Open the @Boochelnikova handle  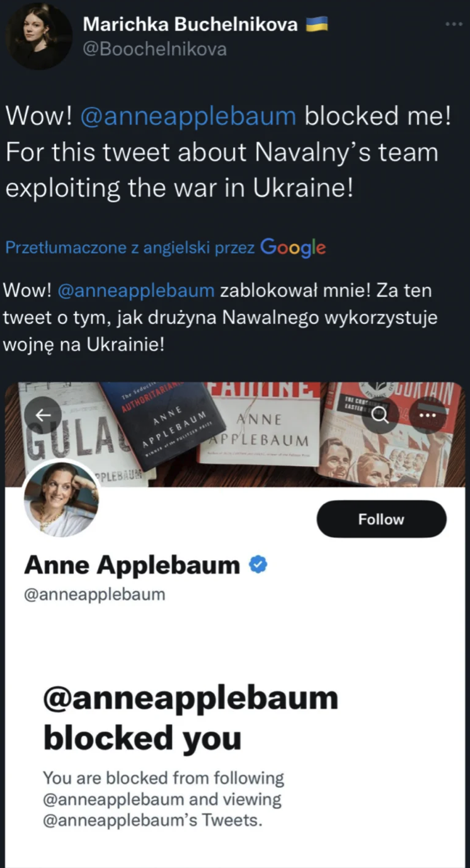click(154, 49)
